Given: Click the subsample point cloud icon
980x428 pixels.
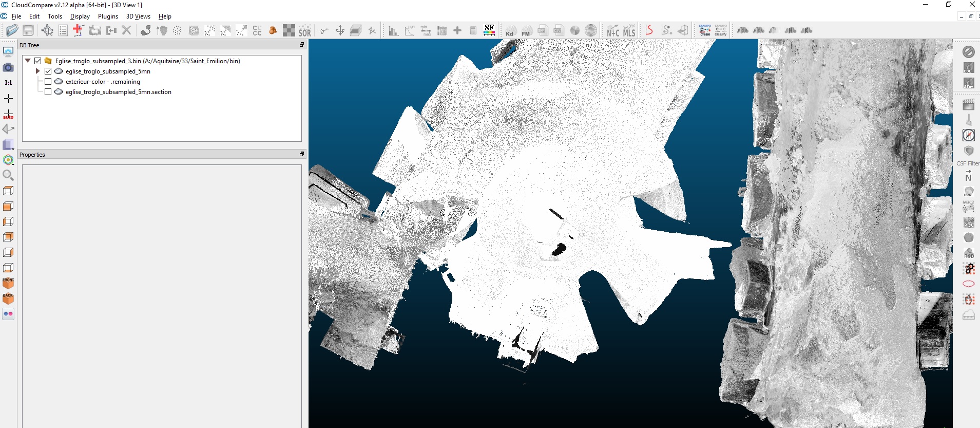Looking at the screenshot, I should point(177,30).
